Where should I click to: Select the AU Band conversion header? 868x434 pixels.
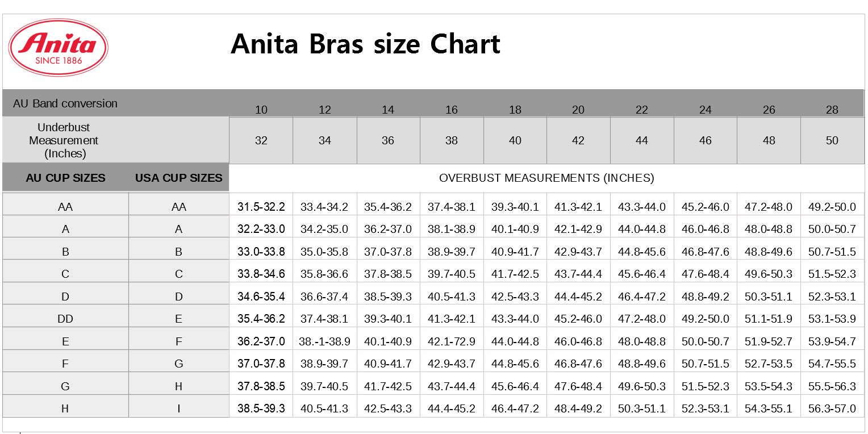[x=65, y=103]
